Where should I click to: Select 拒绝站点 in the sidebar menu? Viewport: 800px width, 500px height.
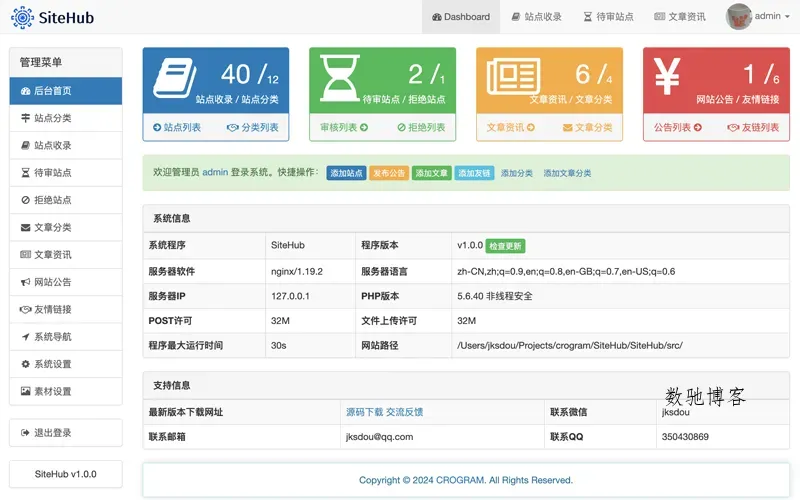(66, 200)
